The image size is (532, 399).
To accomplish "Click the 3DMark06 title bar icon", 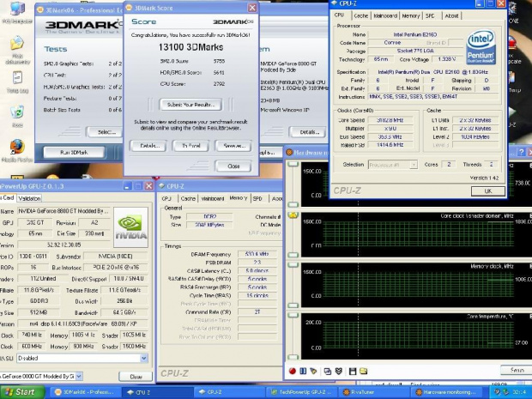I will tap(40, 9).
